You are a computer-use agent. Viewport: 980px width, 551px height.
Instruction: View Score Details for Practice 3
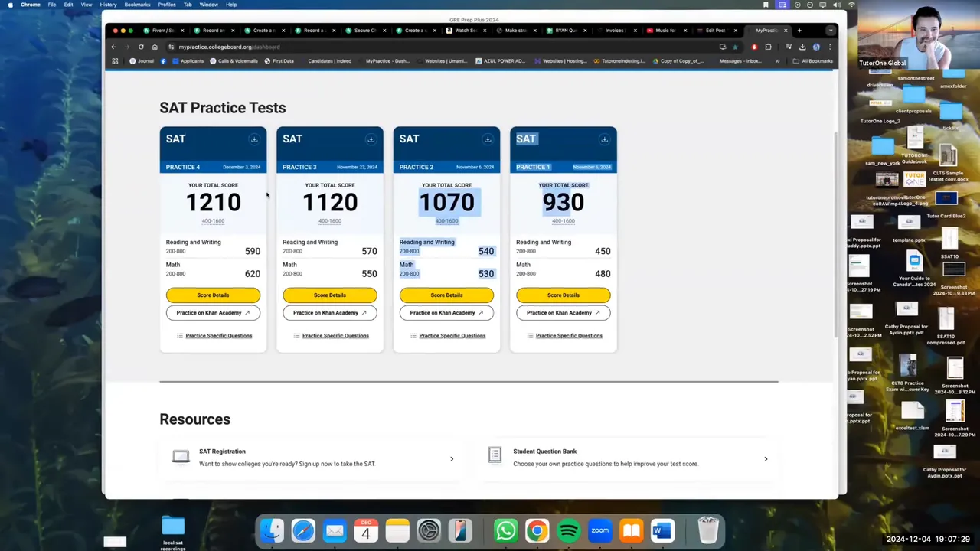[330, 295]
